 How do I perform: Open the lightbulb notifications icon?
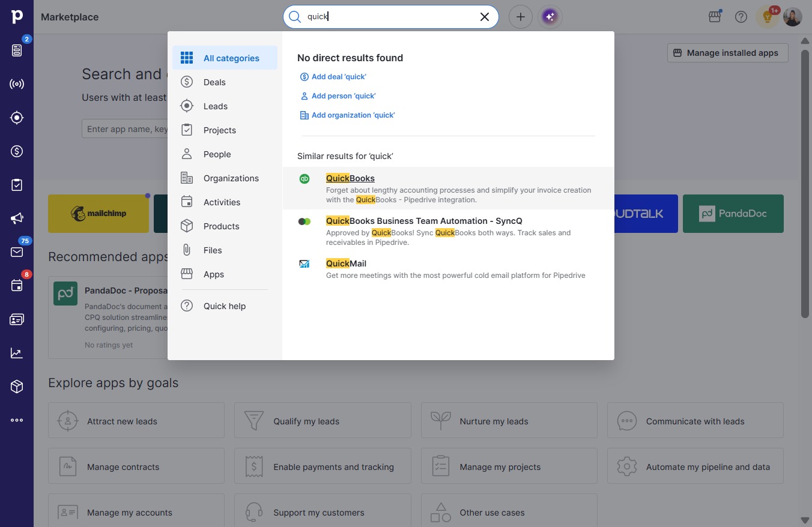point(767,17)
